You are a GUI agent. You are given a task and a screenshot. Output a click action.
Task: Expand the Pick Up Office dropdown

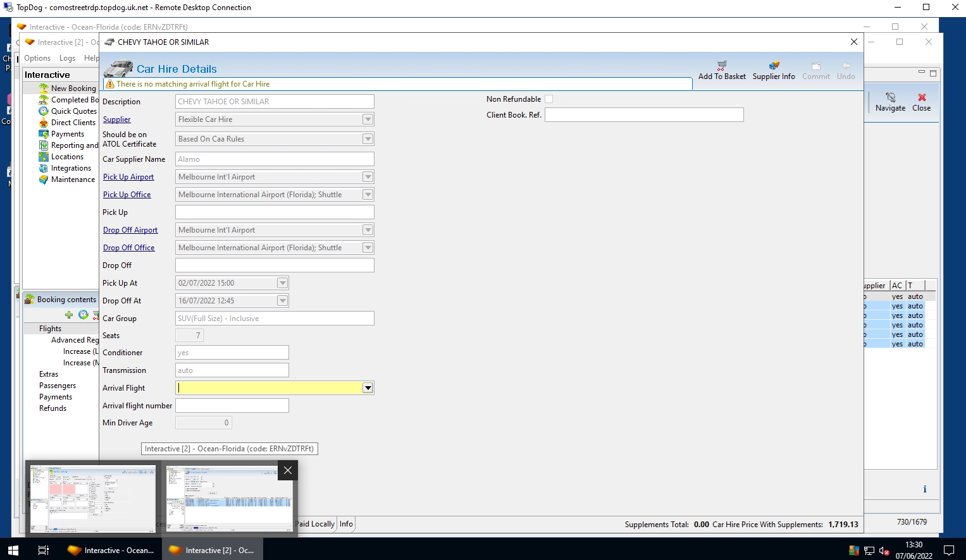tap(368, 195)
